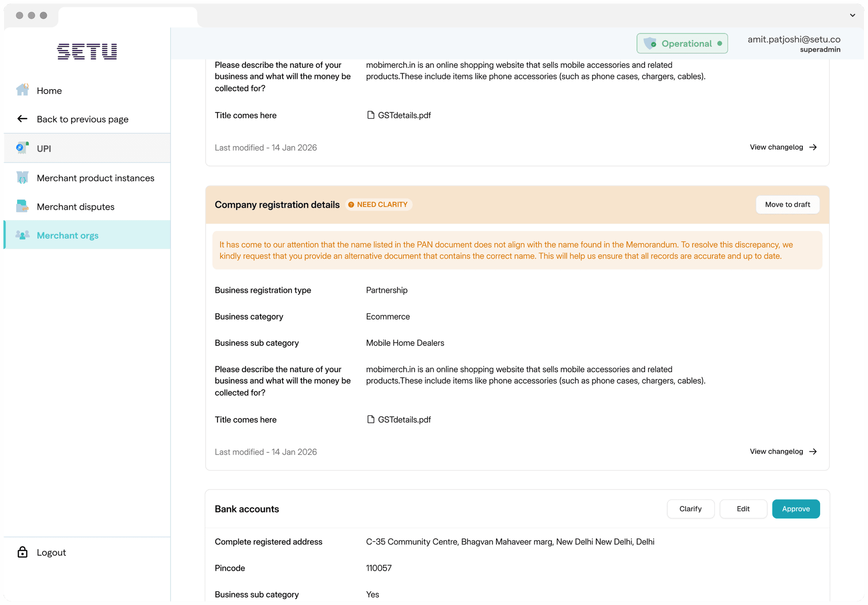Click the Partnership registration type value
The height and width of the screenshot is (605, 868).
tap(387, 290)
